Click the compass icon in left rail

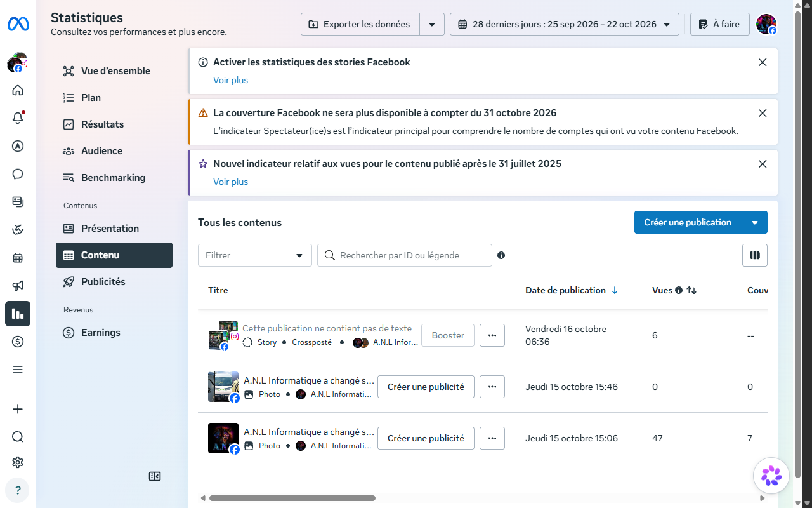pyautogui.click(x=18, y=146)
